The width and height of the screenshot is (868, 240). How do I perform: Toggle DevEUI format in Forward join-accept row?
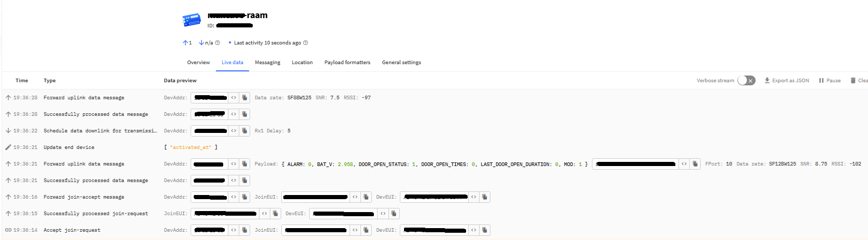[x=474, y=197]
